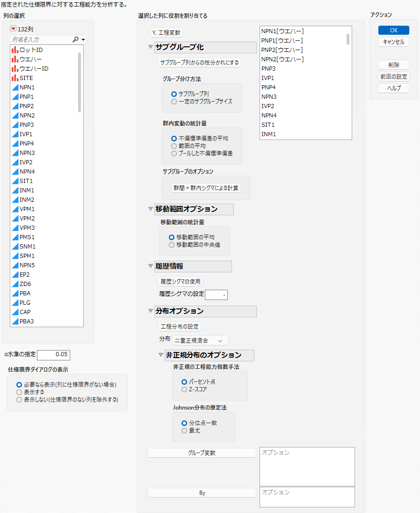The width and height of the screenshot is (420, 513).
Task: Click the red bar icon beside ウエハーID
Action: 14,68
